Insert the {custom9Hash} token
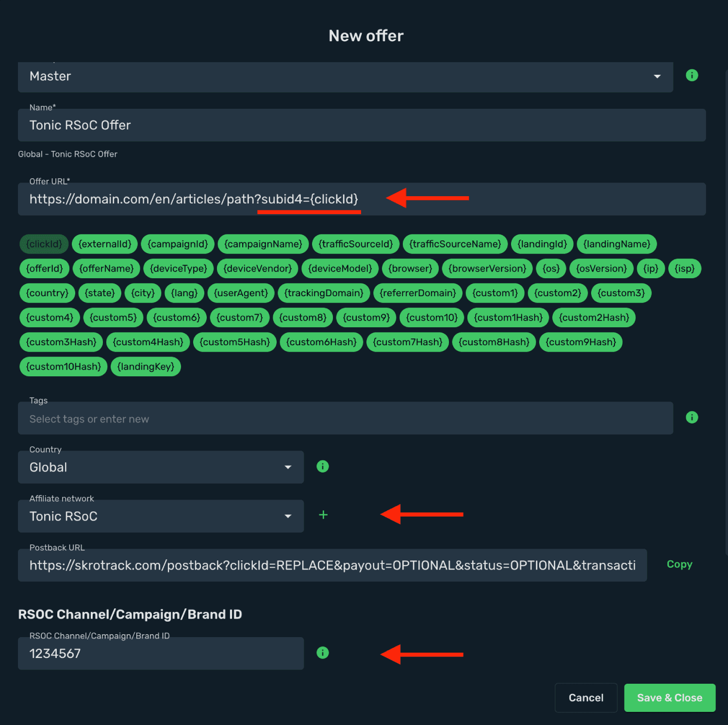The height and width of the screenshot is (725, 728). click(581, 342)
